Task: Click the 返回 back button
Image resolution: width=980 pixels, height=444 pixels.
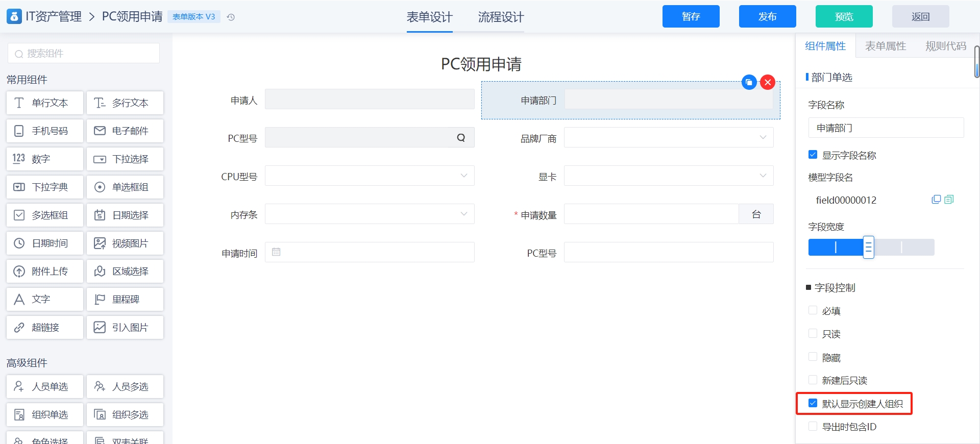Action: pyautogui.click(x=921, y=16)
